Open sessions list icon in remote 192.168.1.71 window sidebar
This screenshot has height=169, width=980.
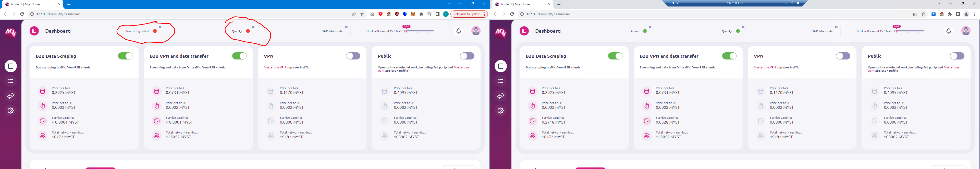click(501, 81)
